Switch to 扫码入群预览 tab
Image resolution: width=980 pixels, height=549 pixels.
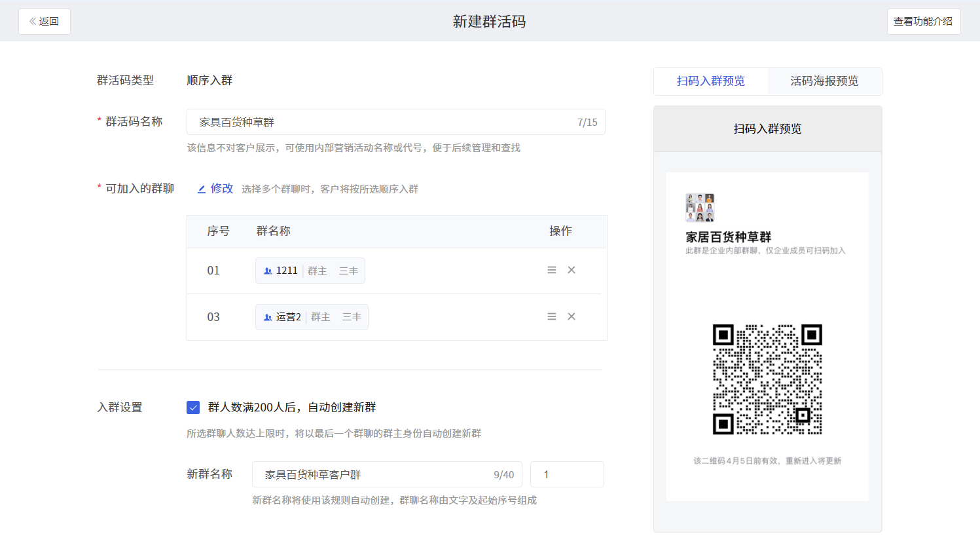click(711, 81)
